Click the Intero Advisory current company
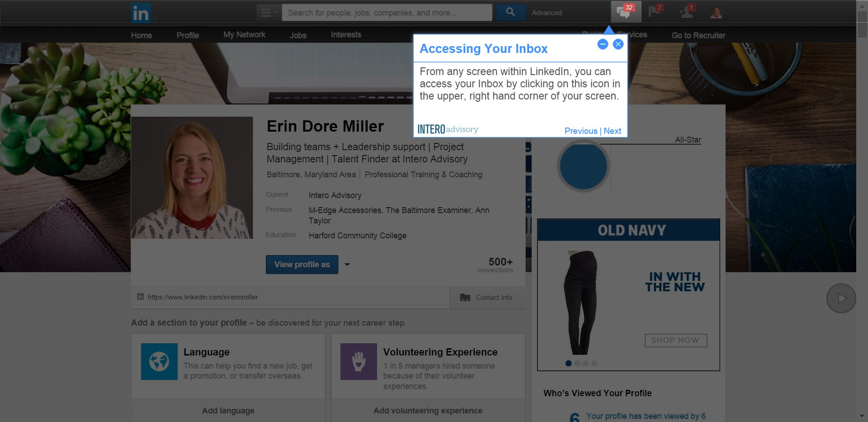The image size is (868, 422). [x=335, y=195]
